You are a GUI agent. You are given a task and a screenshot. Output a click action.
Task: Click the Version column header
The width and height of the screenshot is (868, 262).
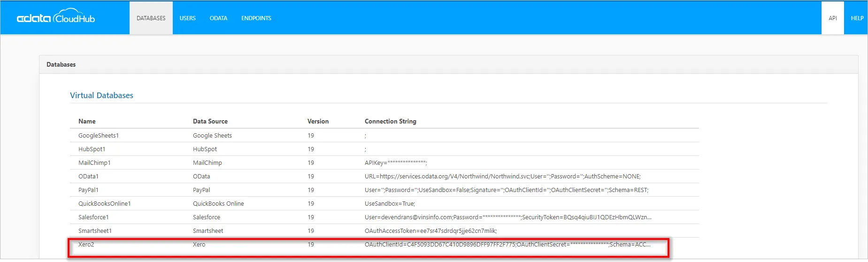point(318,121)
